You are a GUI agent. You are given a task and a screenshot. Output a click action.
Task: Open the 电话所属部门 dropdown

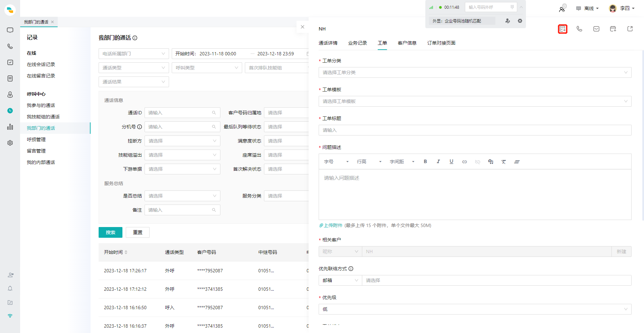(134, 54)
